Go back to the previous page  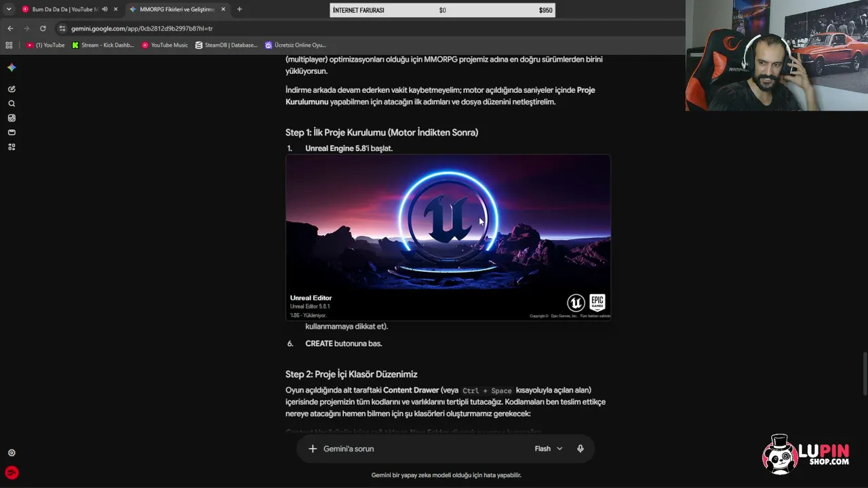click(10, 28)
